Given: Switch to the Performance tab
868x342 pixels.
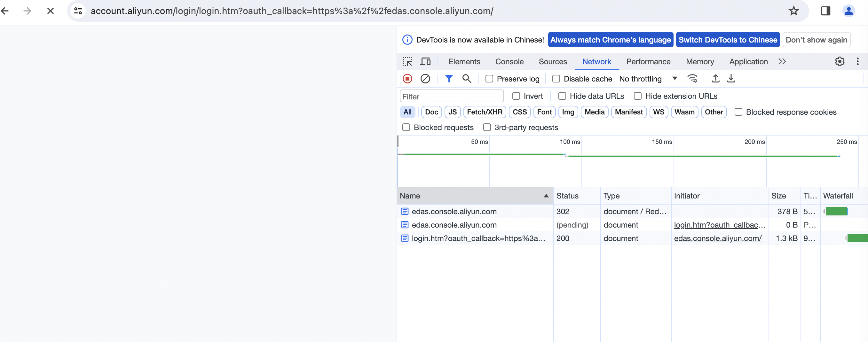Looking at the screenshot, I should pyautogui.click(x=648, y=62).
